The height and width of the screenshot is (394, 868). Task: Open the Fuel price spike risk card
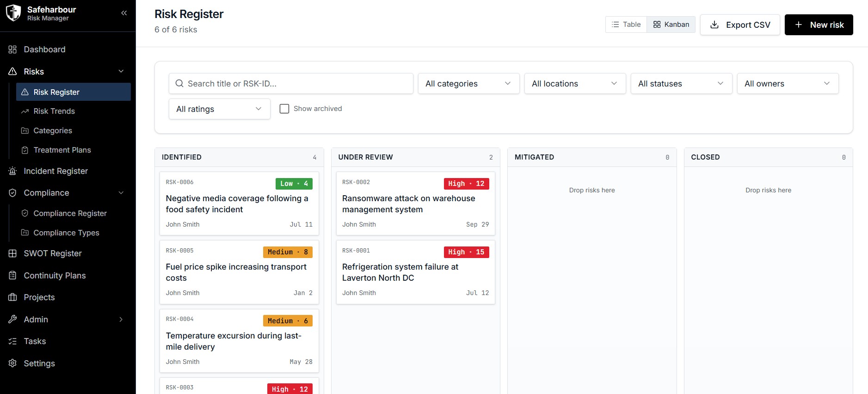[x=239, y=272]
